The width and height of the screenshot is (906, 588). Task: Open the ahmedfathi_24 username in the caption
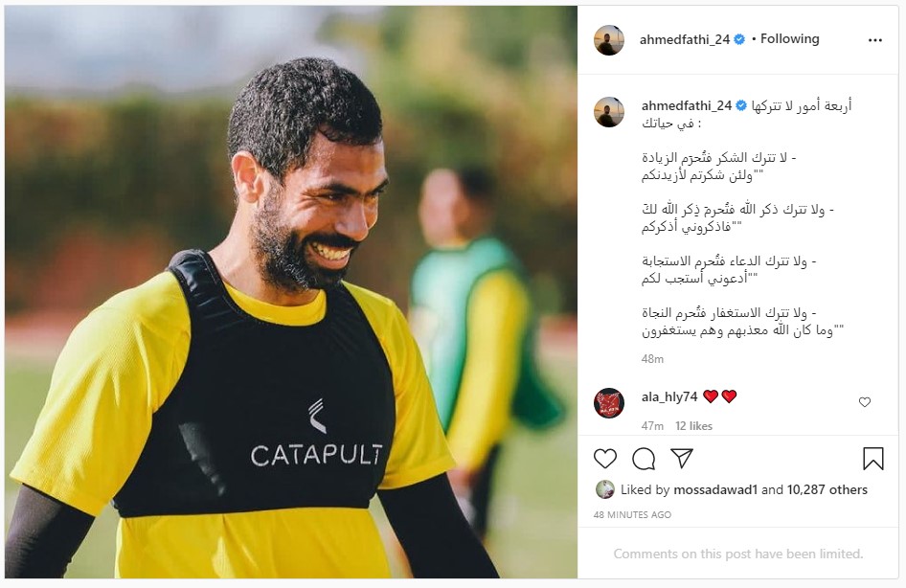pos(687,105)
